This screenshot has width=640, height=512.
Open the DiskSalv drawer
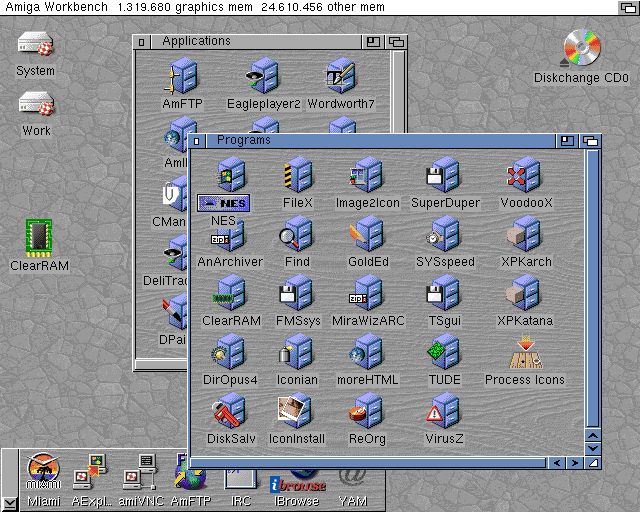click(x=229, y=411)
